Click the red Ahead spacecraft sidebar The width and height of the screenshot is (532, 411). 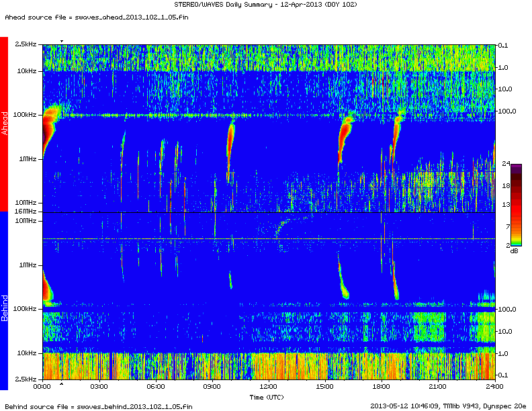click(x=4, y=124)
